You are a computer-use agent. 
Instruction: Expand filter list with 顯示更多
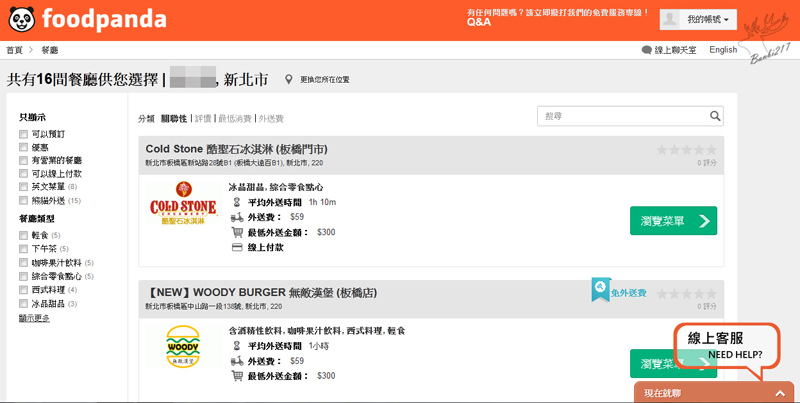tap(34, 318)
